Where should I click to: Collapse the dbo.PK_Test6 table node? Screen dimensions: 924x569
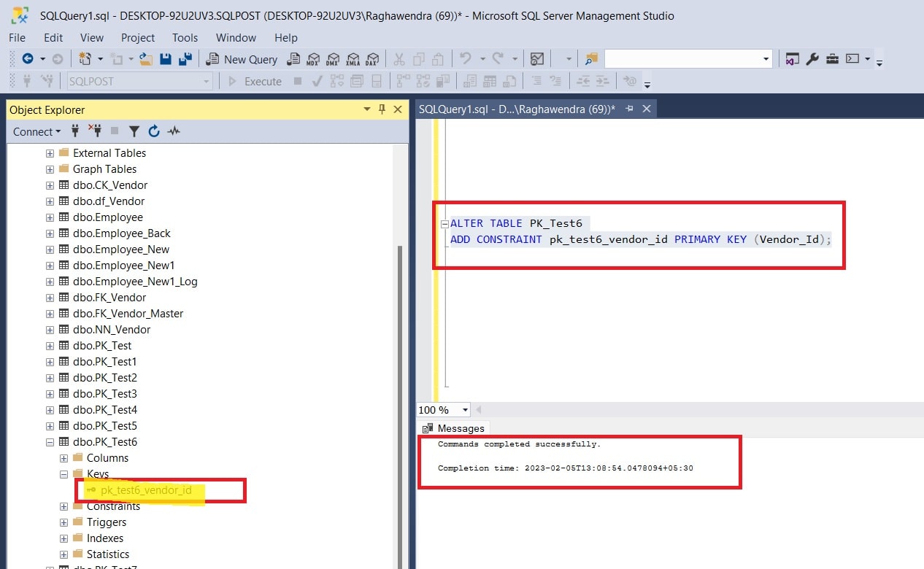(50, 442)
